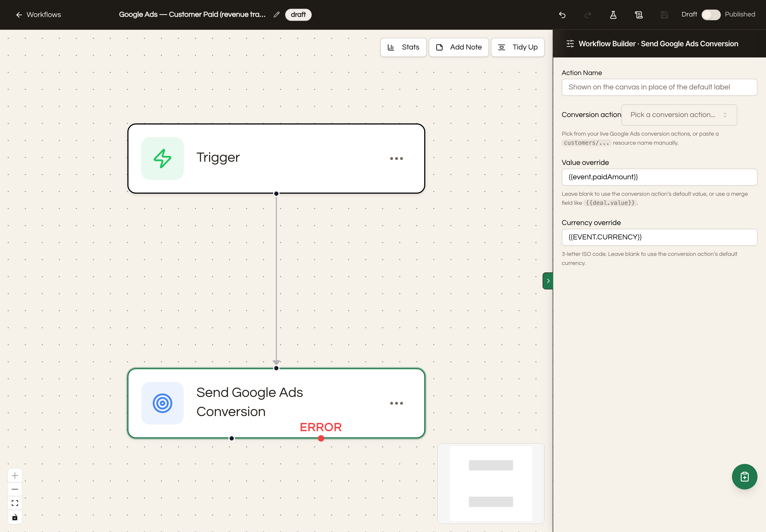Click the Google Ads target icon
Viewport: 766px width, 532px height.
[162, 403]
